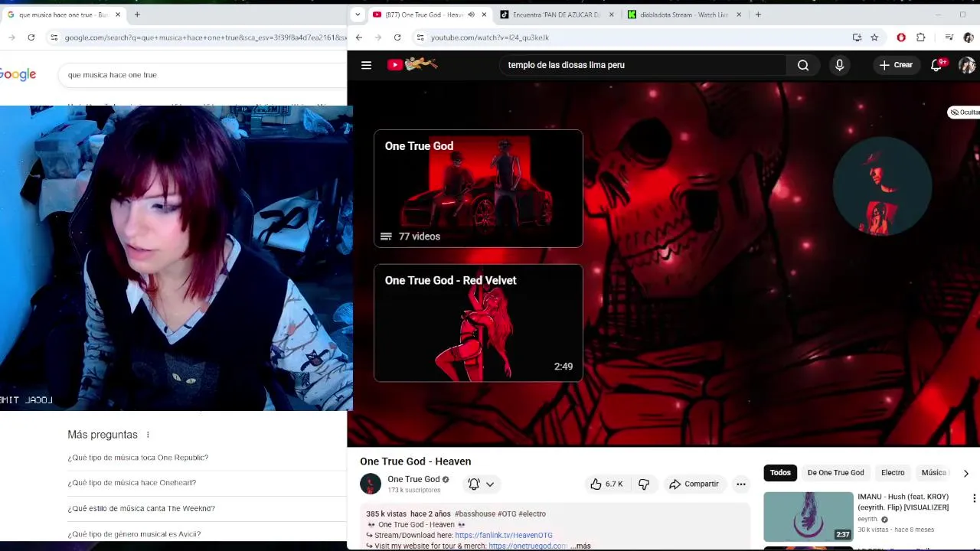Expand '¿Qué tipo de música hace Oneheart?'

pos(207,483)
